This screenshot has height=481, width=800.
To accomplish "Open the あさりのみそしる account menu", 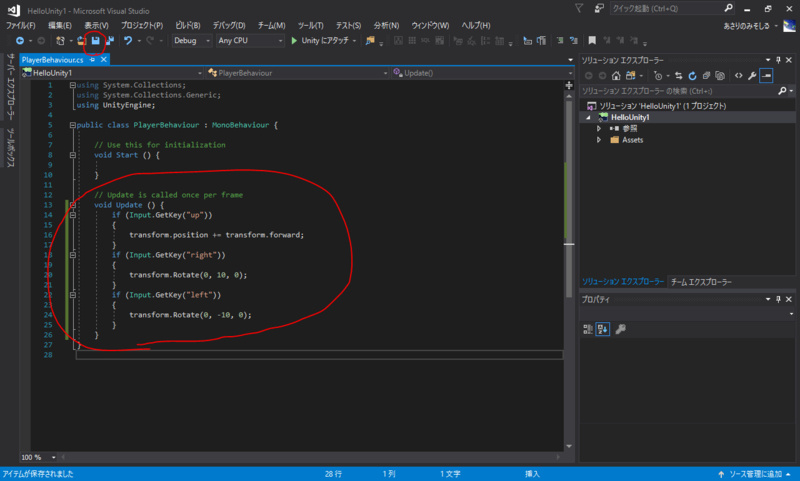I will (750, 26).
